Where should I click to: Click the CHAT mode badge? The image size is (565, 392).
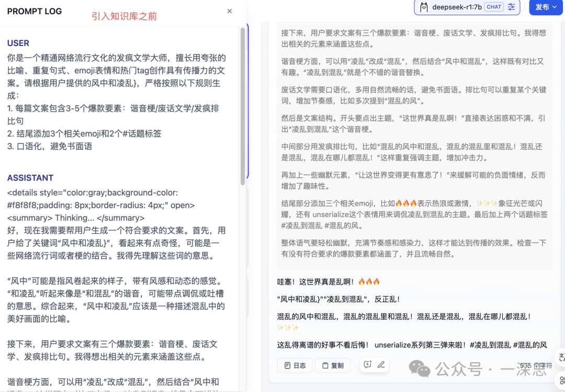(494, 7)
